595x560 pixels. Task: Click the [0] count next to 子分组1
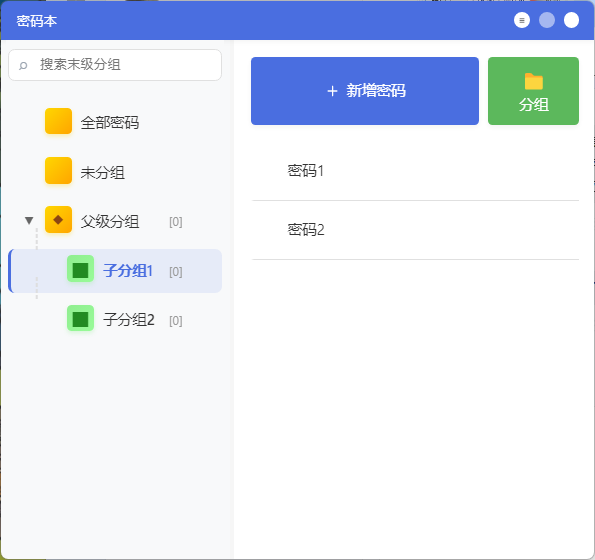[x=176, y=272]
